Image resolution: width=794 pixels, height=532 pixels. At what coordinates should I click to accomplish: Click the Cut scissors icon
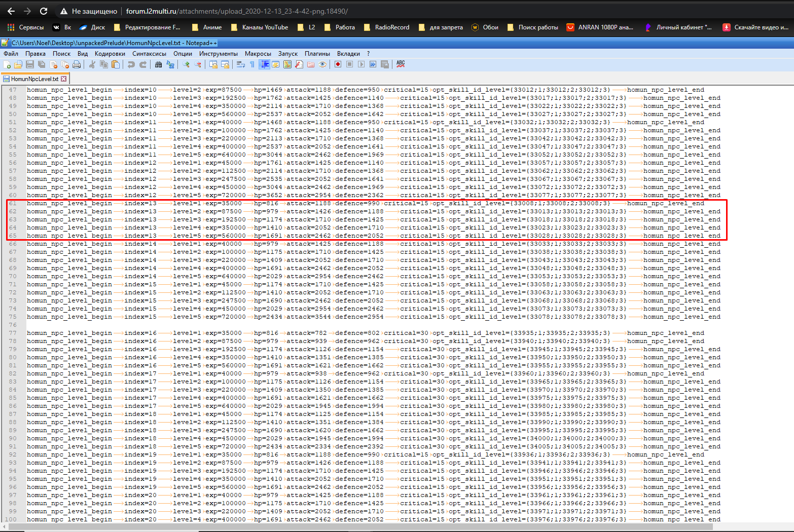(x=91, y=64)
